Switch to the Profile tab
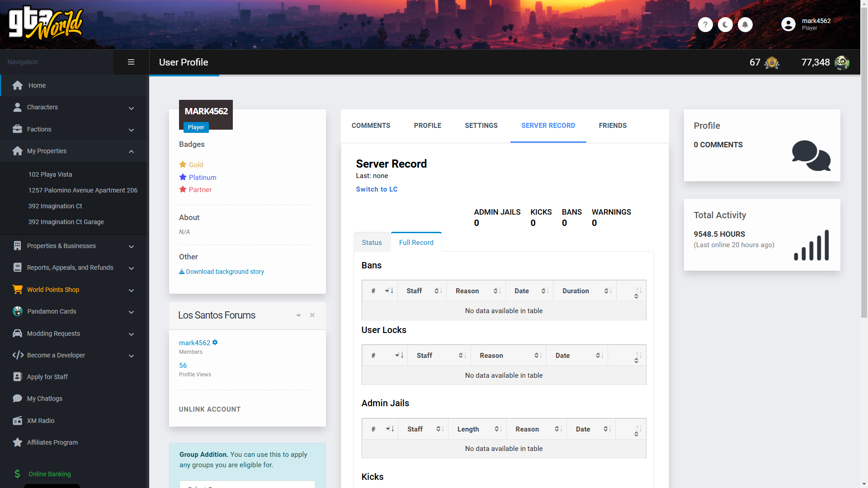868x488 pixels. [x=428, y=126]
